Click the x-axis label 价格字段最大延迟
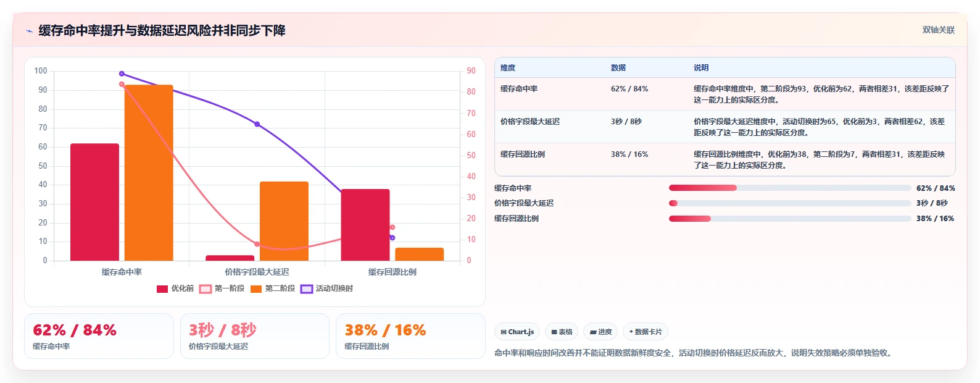Image resolution: width=980 pixels, height=383 pixels. [257, 272]
